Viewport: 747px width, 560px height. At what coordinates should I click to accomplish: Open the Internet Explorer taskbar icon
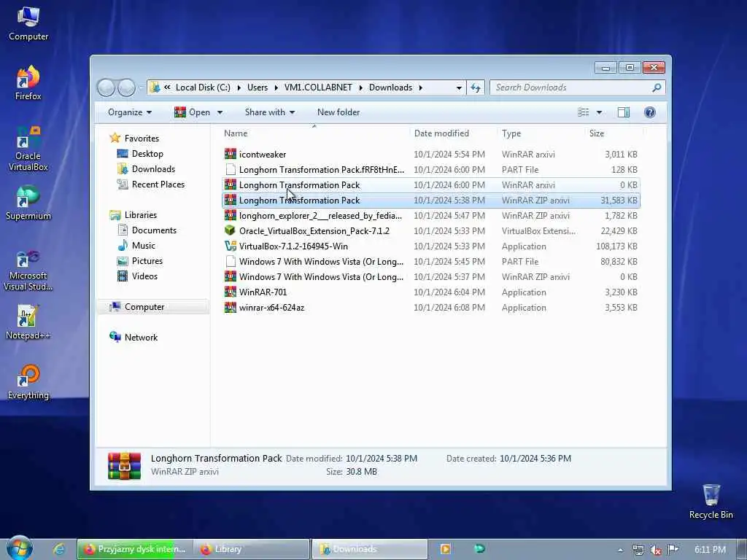click(58, 549)
